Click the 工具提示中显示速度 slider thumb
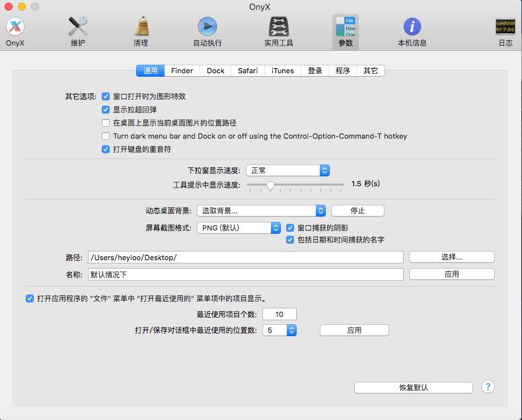This screenshot has width=522, height=420. click(271, 186)
